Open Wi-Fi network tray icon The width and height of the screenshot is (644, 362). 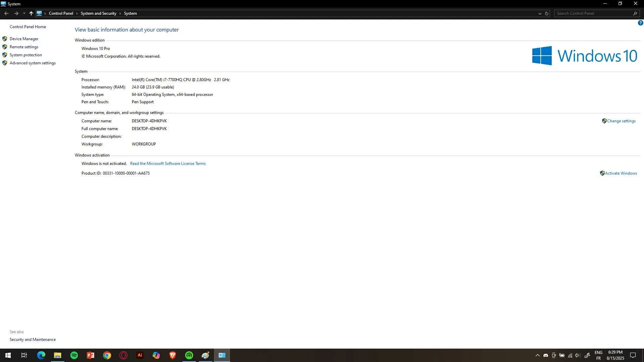point(570,355)
